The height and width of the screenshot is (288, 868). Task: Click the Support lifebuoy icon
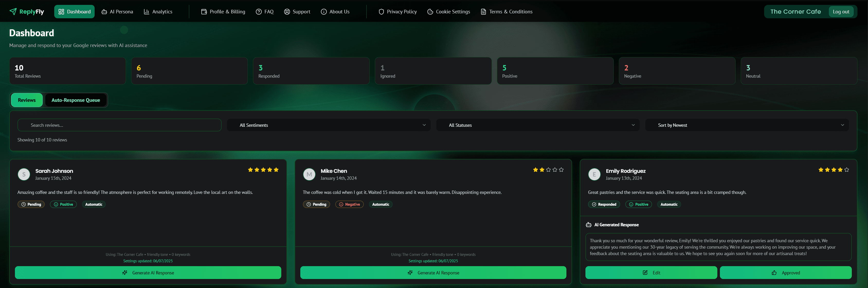point(287,12)
